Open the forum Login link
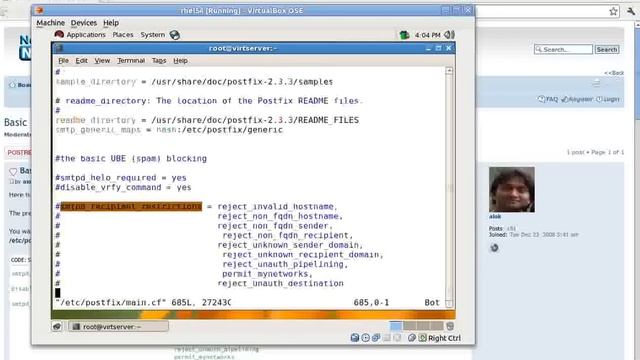 [x=608, y=99]
